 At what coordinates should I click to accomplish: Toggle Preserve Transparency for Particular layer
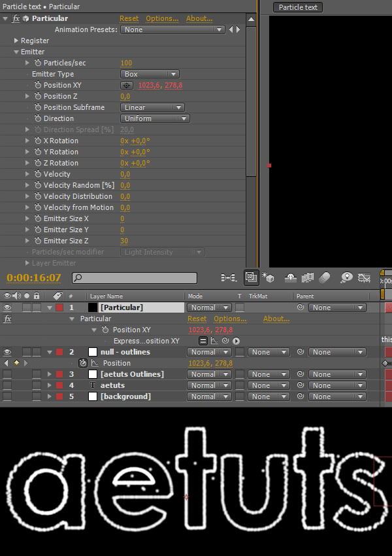240,307
